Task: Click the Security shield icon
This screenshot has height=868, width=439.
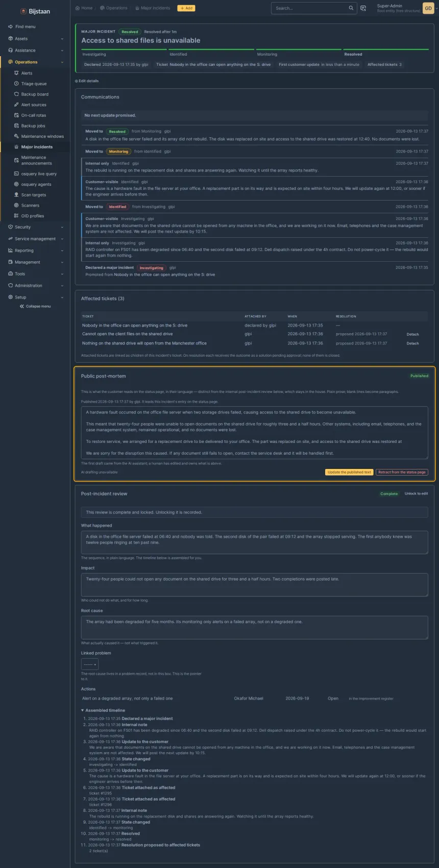Action: coord(11,227)
